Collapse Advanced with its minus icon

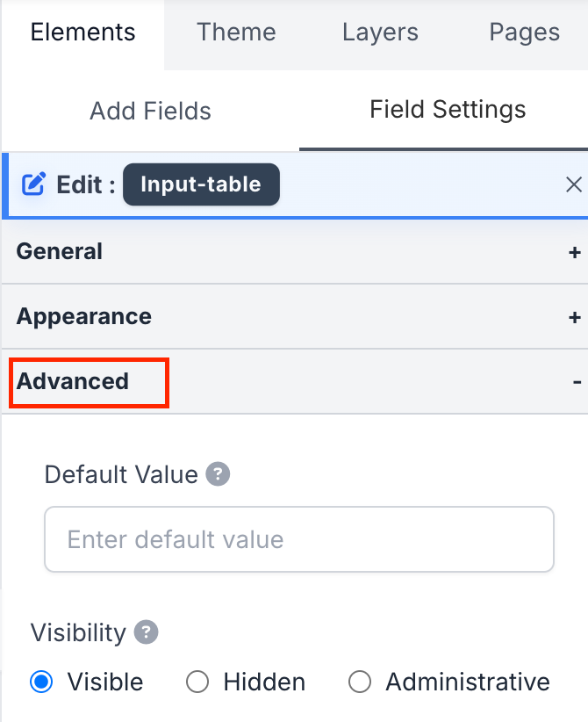tap(577, 382)
